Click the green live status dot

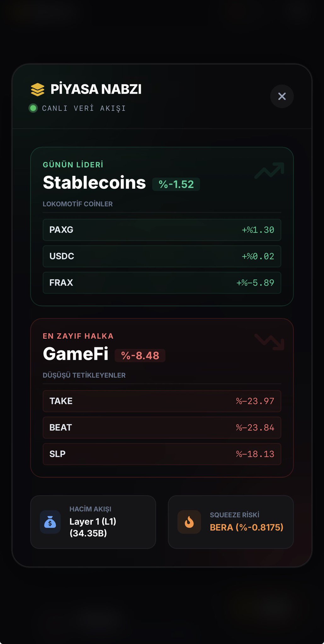click(x=33, y=108)
